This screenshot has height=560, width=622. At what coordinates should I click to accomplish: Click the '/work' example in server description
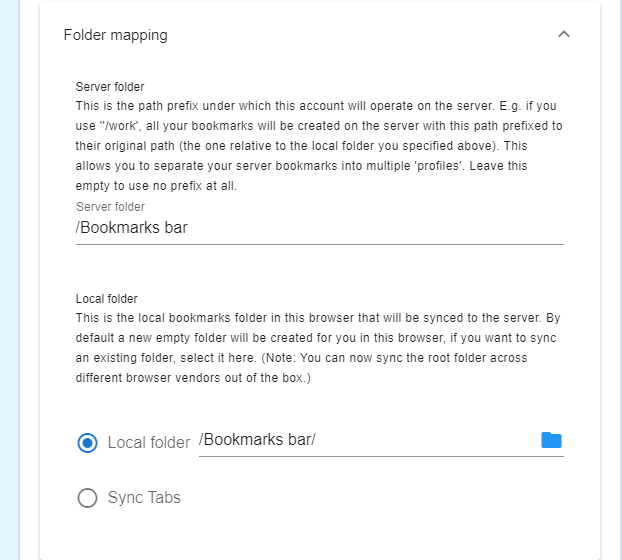pyautogui.click(x=119, y=126)
